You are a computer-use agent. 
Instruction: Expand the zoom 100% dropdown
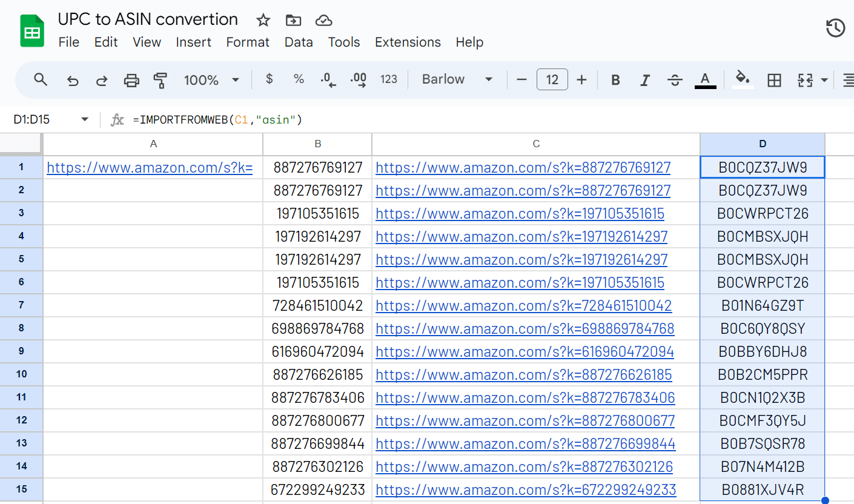point(211,80)
